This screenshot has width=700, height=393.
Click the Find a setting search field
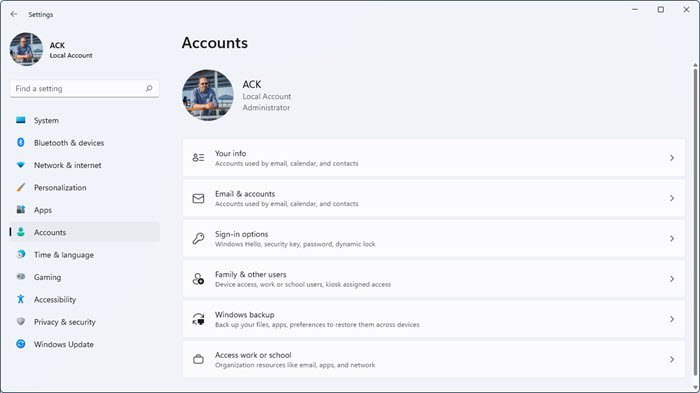(x=84, y=88)
